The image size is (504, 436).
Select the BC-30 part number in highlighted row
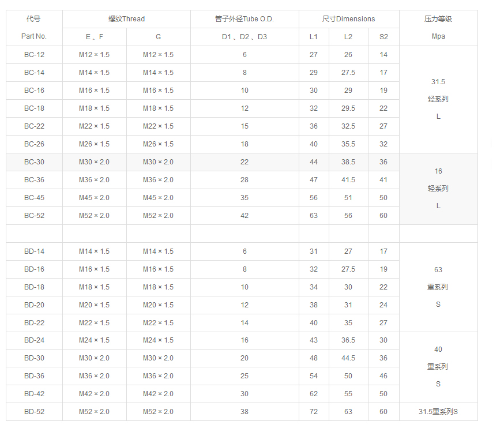[x=34, y=162]
